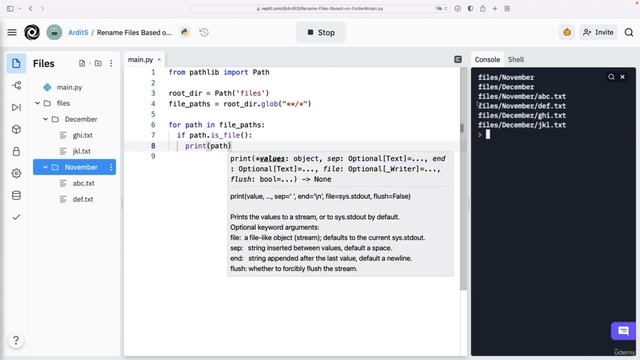Screen dimensions: 640x360
Task: Switch to the Console tab
Action: 487,60
